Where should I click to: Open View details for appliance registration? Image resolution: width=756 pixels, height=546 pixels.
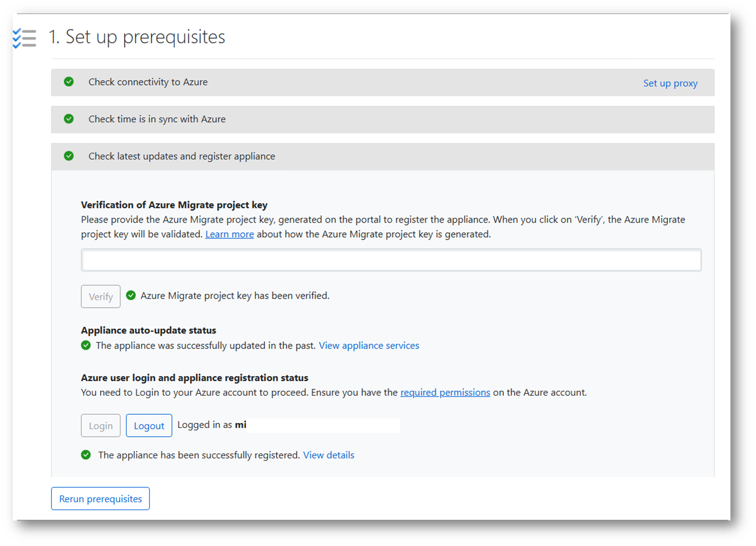tap(328, 455)
